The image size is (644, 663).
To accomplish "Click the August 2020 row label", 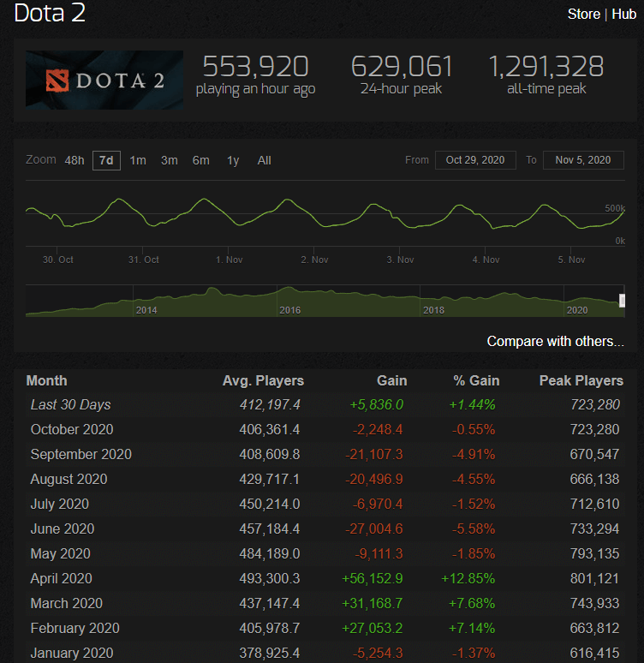I will click(69, 480).
